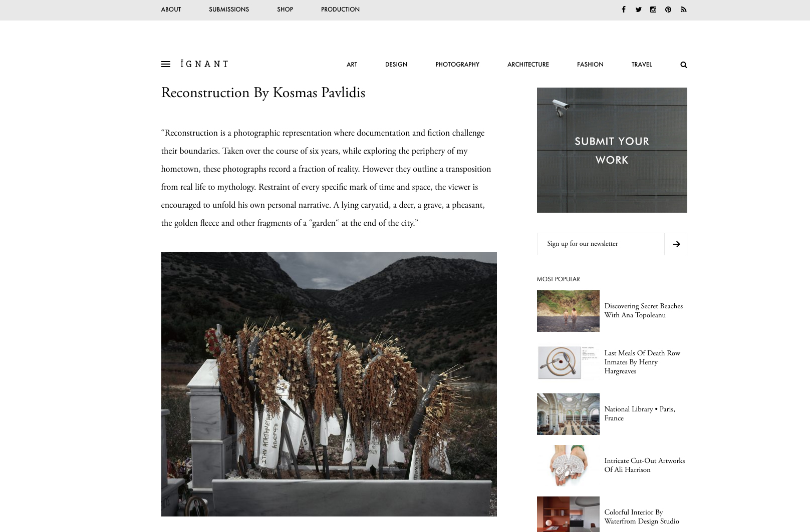
Task: Go to home via IGNANT logo
Action: [204, 64]
